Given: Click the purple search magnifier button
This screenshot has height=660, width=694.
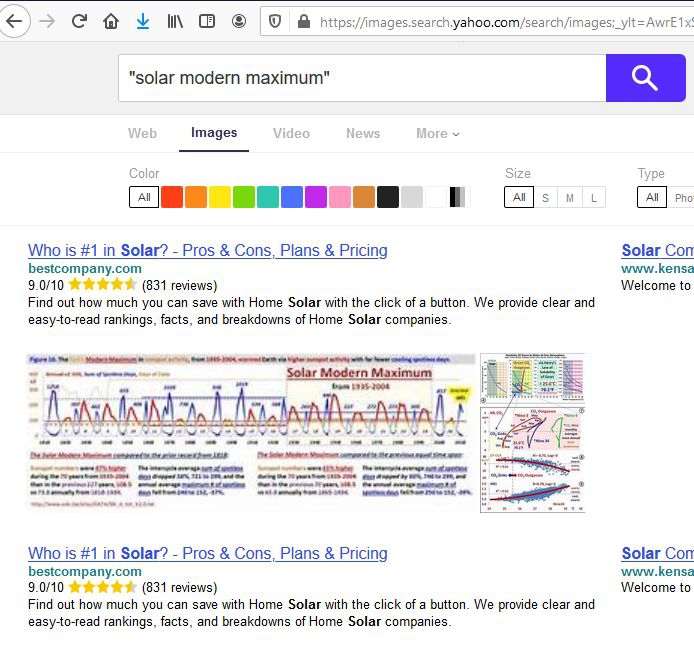Looking at the screenshot, I should [x=645, y=78].
